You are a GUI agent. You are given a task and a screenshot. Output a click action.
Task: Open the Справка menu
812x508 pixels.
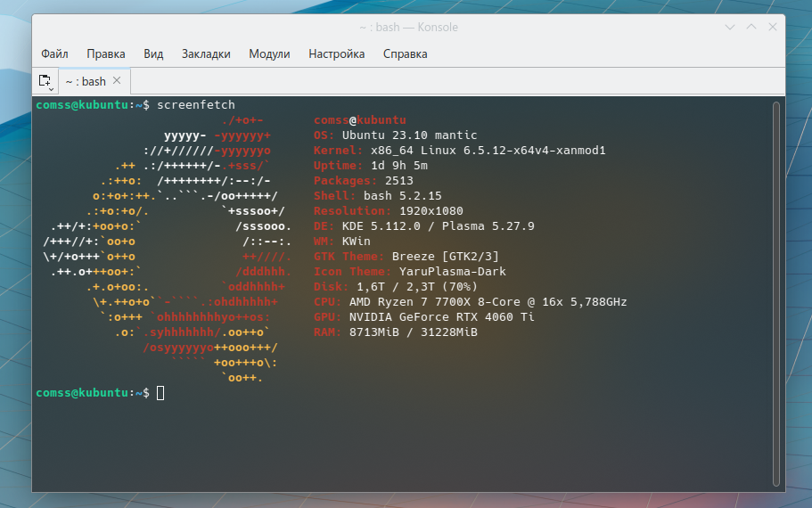coord(405,53)
